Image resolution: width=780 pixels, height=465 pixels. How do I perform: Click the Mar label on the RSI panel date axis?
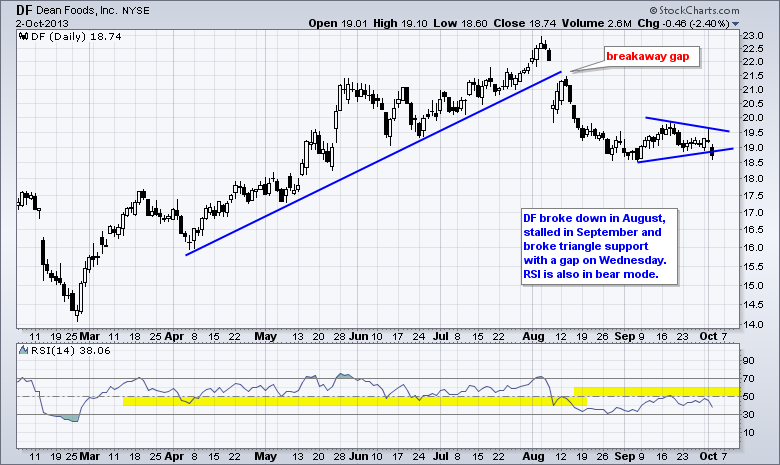(90, 456)
